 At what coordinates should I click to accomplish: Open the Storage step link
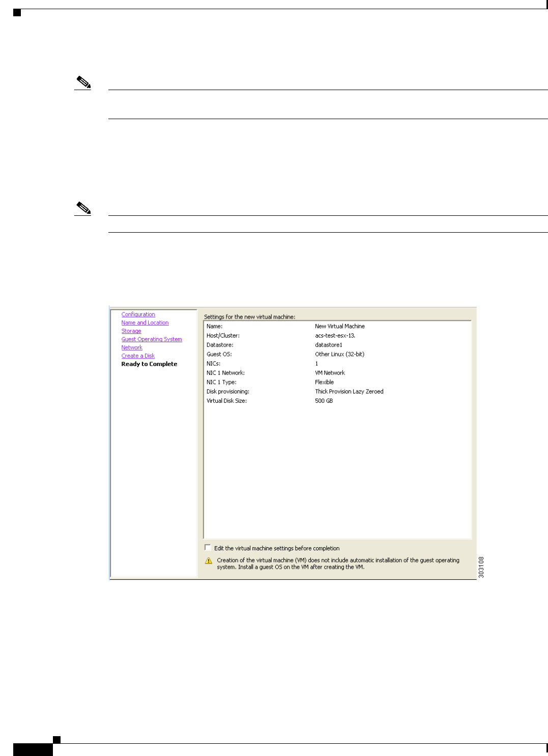click(x=131, y=331)
